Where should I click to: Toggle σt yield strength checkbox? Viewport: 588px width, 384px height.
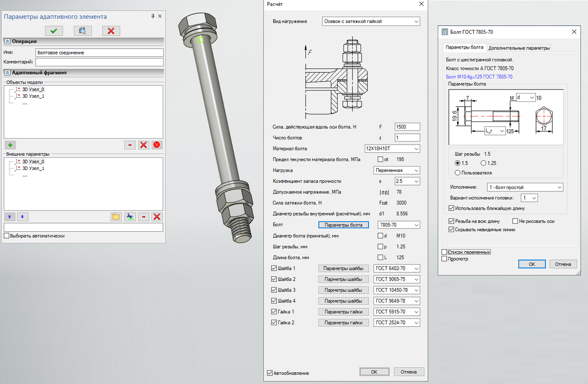(x=381, y=159)
